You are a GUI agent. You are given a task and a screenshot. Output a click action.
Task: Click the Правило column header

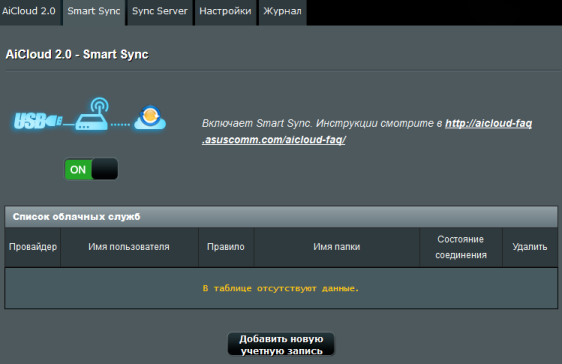[226, 247]
